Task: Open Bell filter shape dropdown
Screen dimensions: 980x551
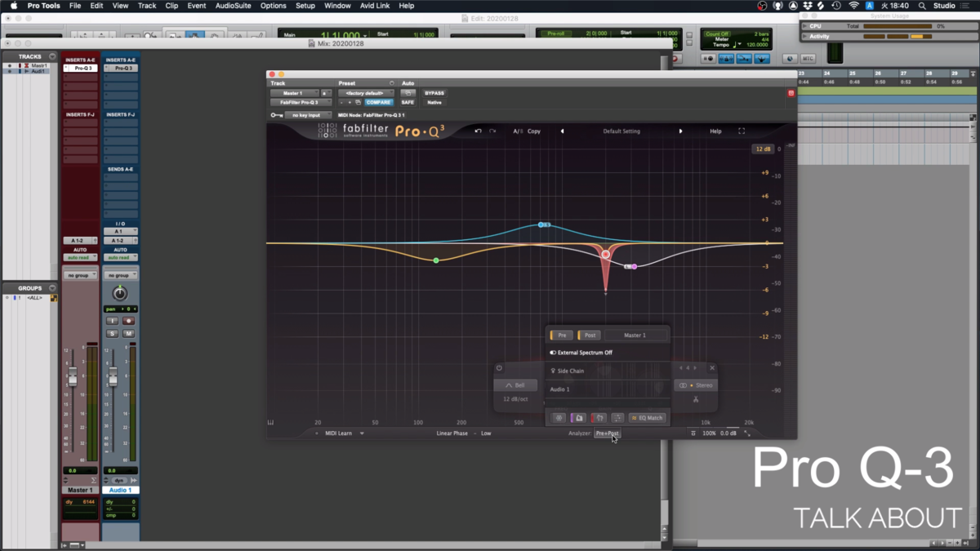Action: [515, 385]
